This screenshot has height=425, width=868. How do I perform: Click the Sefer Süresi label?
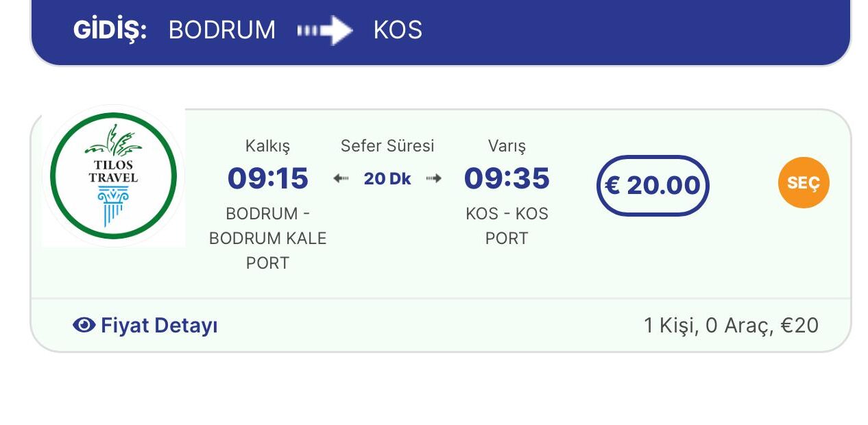[387, 146]
